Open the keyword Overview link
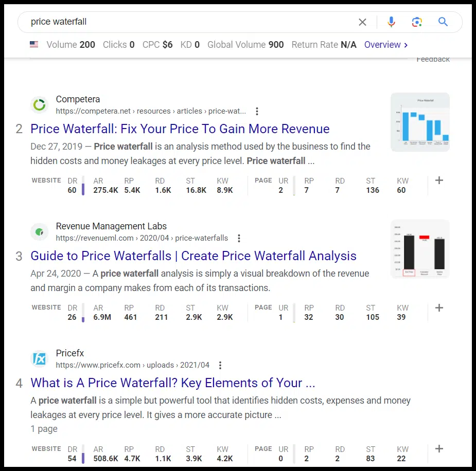 (385, 45)
